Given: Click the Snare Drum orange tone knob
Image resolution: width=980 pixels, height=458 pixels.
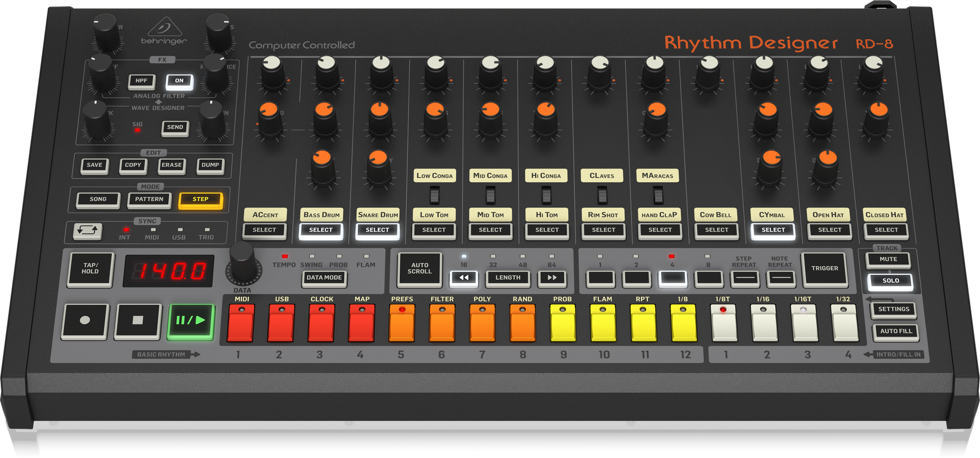Looking at the screenshot, I should tap(379, 120).
